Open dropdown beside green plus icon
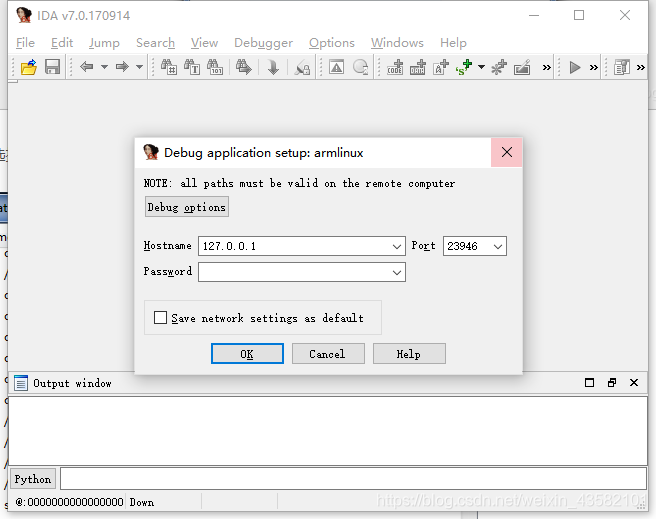Screen dimensions: 656x519 pyautogui.click(x=482, y=67)
